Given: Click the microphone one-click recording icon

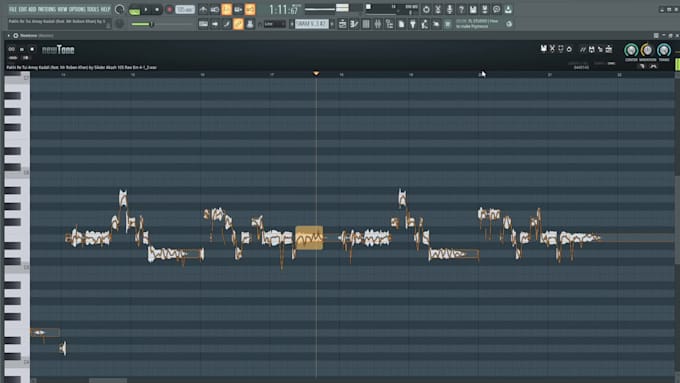Looking at the screenshot, I should tap(449, 10).
